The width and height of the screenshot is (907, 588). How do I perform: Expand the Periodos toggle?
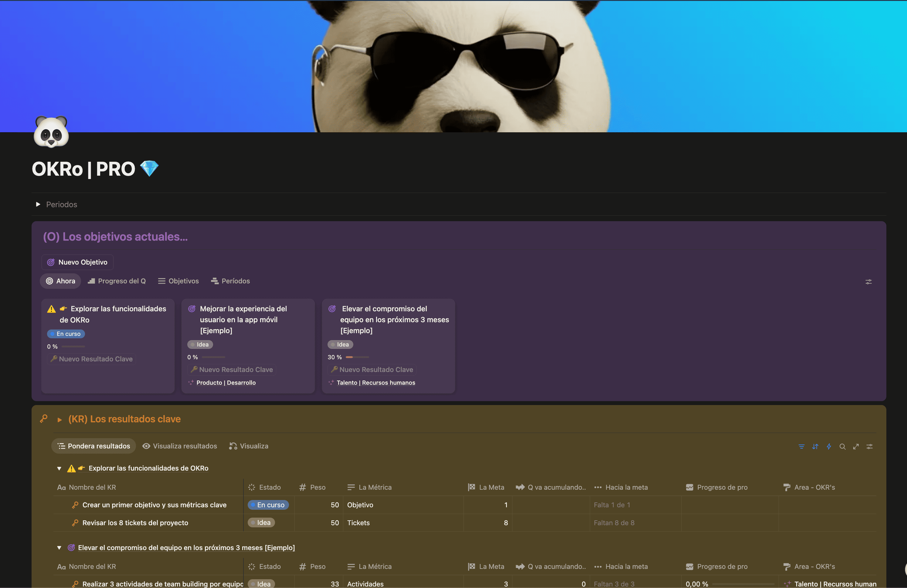(x=38, y=204)
